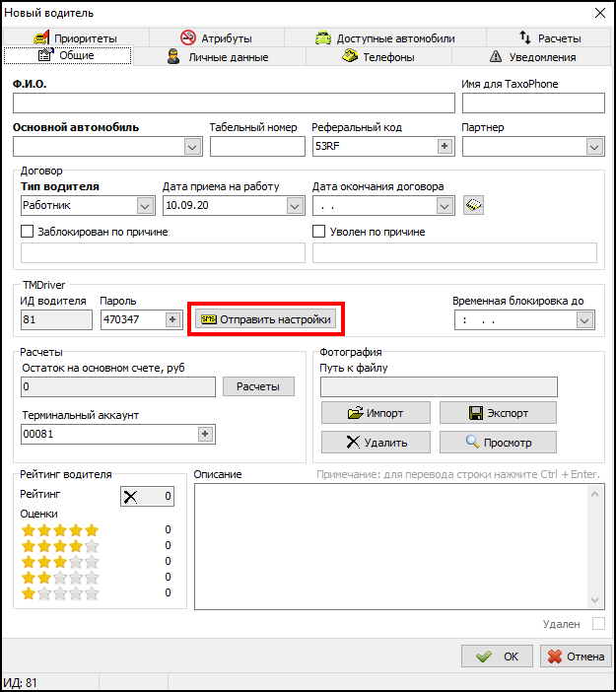Image resolution: width=616 pixels, height=692 pixels.
Task: Open the Партнер dropdown list
Action: pyautogui.click(x=594, y=146)
